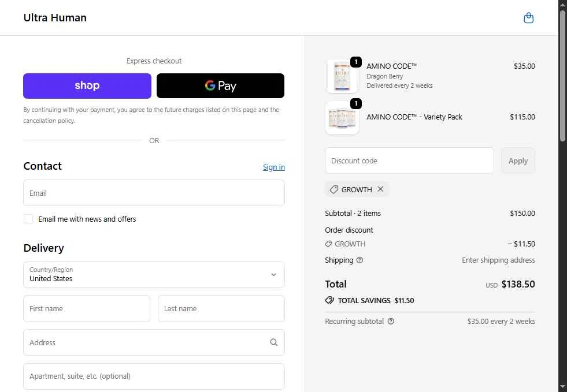Viewport: 567px width, 392px height.
Task: Click the Shipping help question icon
Action: 360,260
